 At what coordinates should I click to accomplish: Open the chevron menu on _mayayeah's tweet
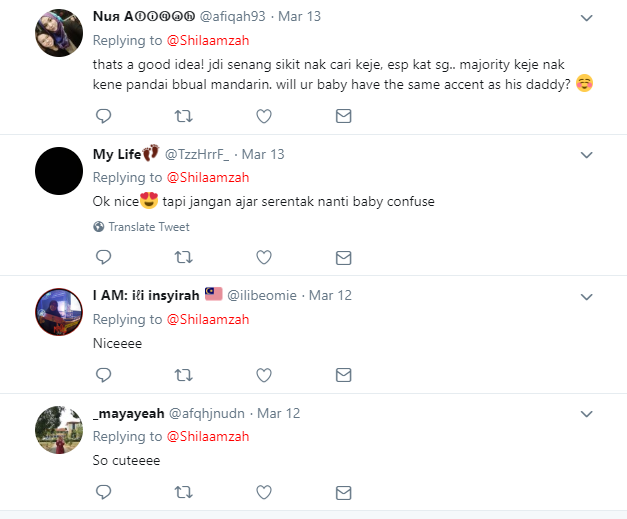(x=587, y=413)
